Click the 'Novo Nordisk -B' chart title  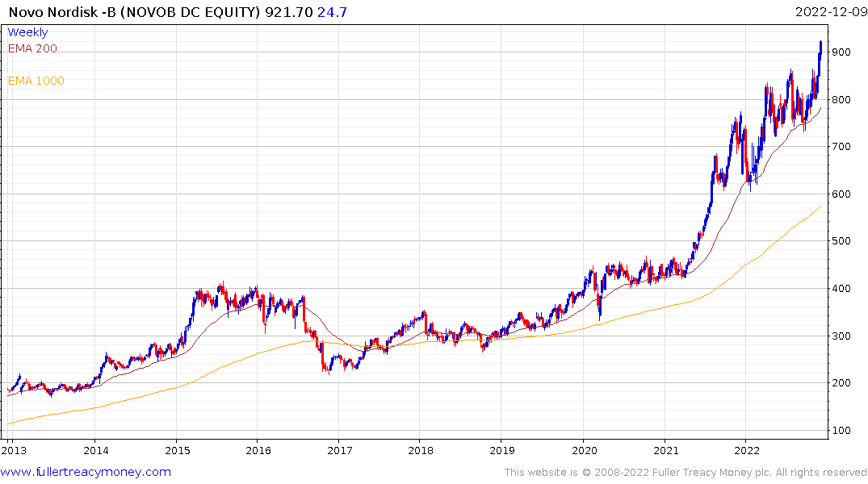pos(62,12)
